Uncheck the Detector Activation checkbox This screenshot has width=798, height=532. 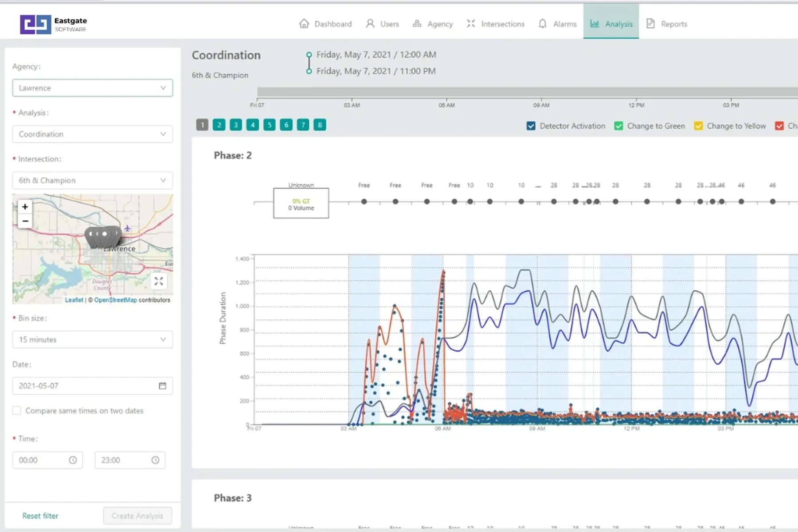pyautogui.click(x=531, y=126)
